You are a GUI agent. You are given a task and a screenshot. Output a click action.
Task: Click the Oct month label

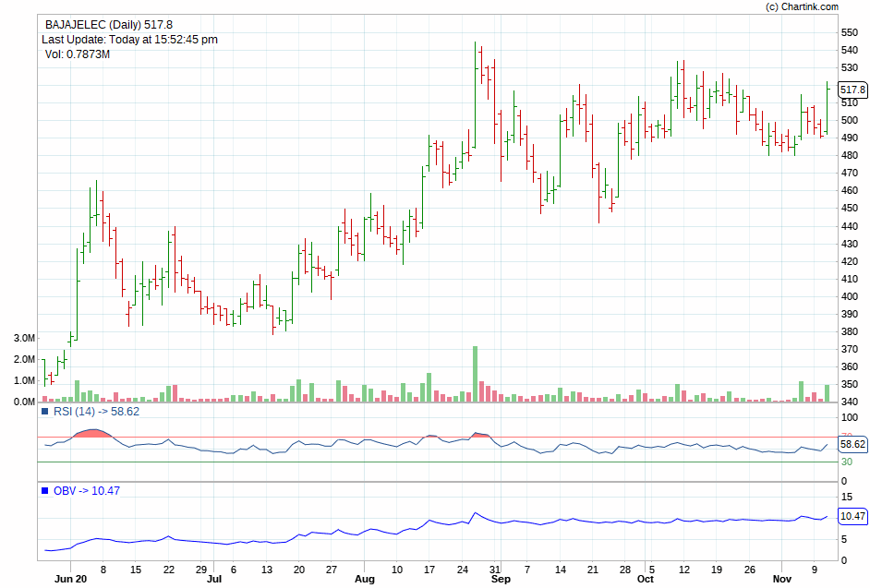[x=646, y=579]
